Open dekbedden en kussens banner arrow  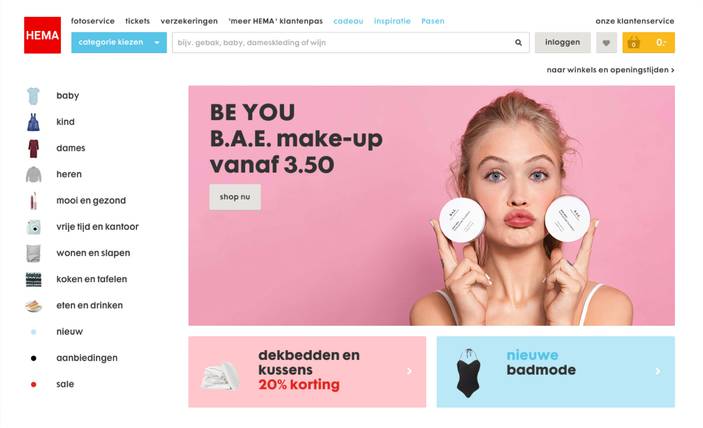click(x=409, y=371)
